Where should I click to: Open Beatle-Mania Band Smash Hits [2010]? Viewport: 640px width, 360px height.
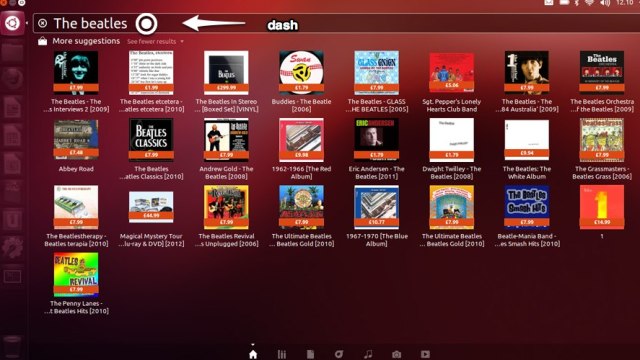click(527, 216)
